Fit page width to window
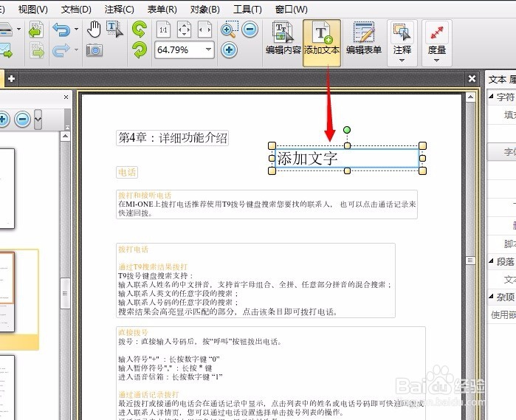Viewport: 516px width, 420px height. [x=204, y=30]
